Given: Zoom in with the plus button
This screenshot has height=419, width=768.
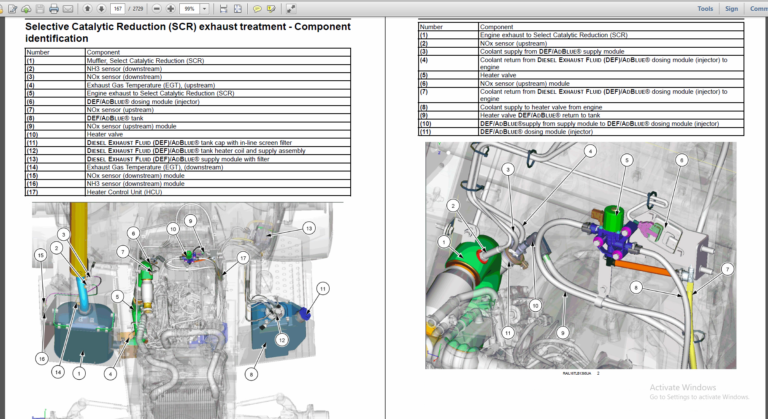Looking at the screenshot, I should coord(170,9).
